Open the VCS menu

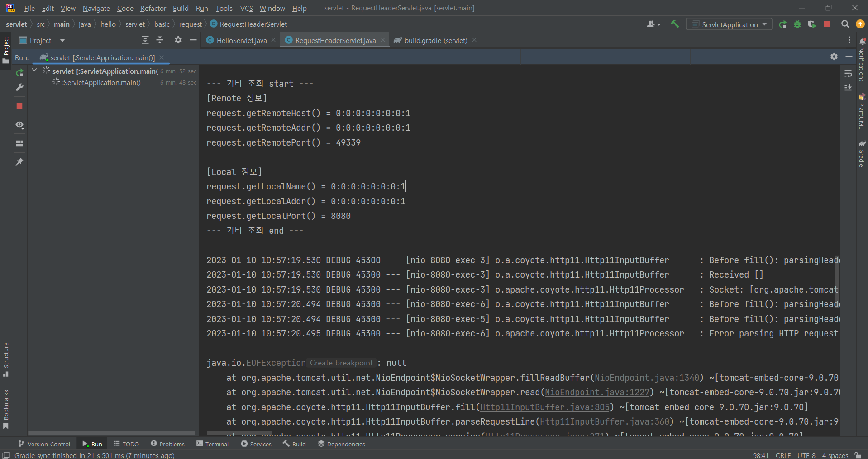246,8
